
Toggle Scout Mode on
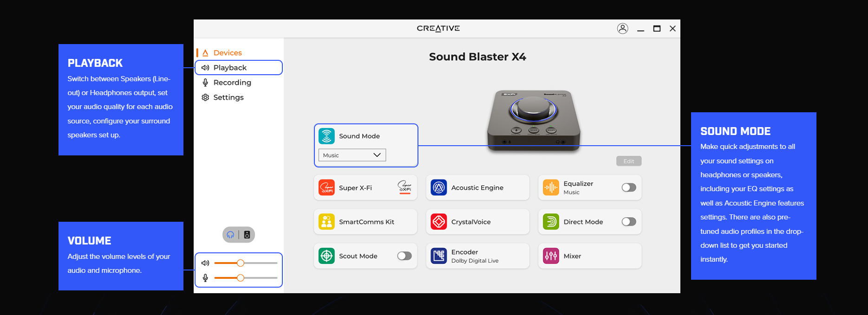point(404,256)
